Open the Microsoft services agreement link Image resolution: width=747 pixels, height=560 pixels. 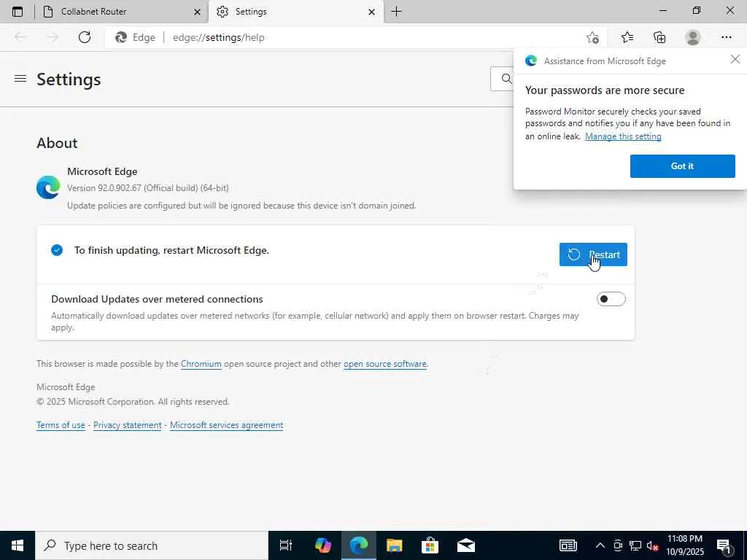(x=226, y=425)
